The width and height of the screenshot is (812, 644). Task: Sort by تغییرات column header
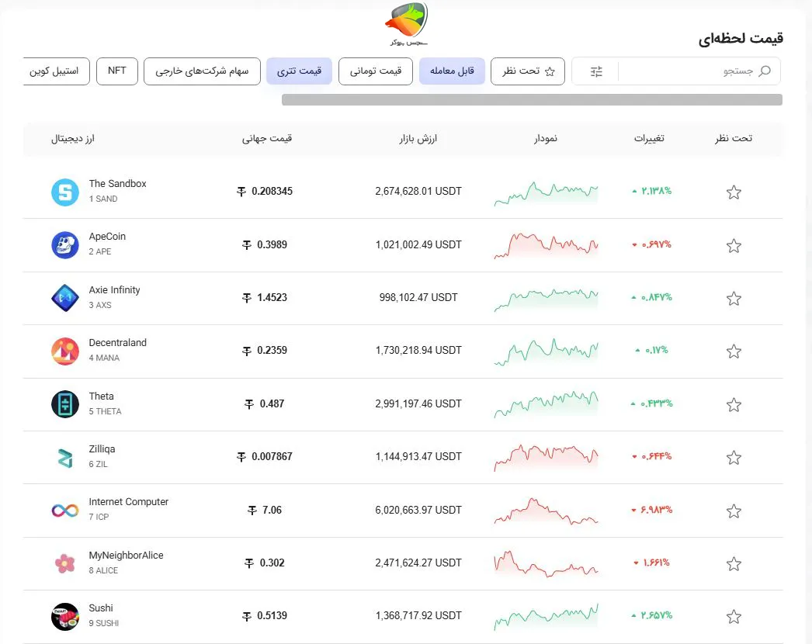(x=649, y=139)
